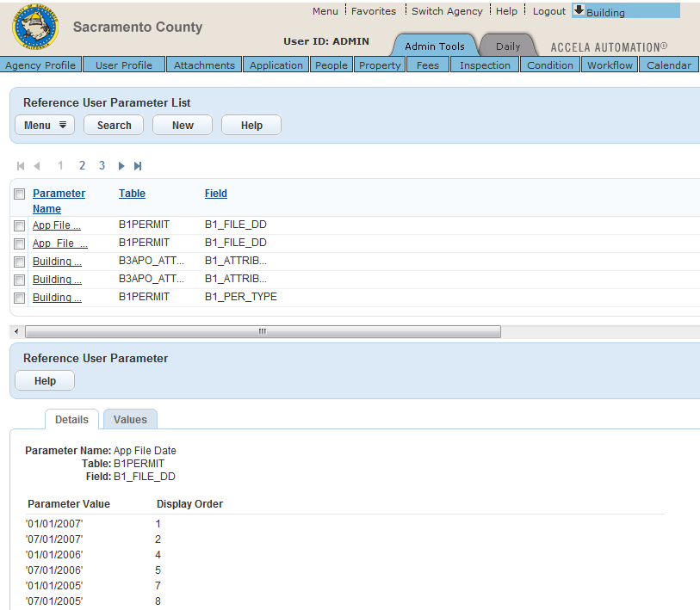Sort list by Table column header

(132, 194)
